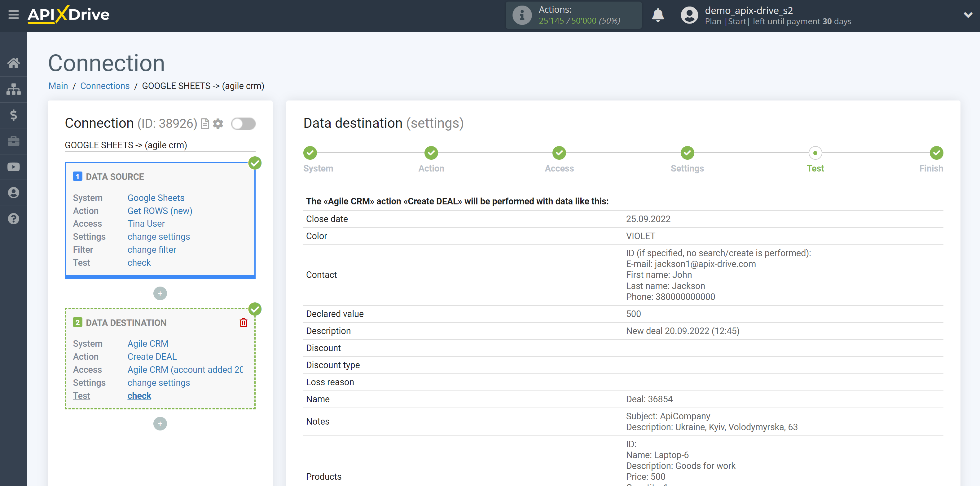
Task: Click change settings in Data Destination
Action: [x=159, y=382]
